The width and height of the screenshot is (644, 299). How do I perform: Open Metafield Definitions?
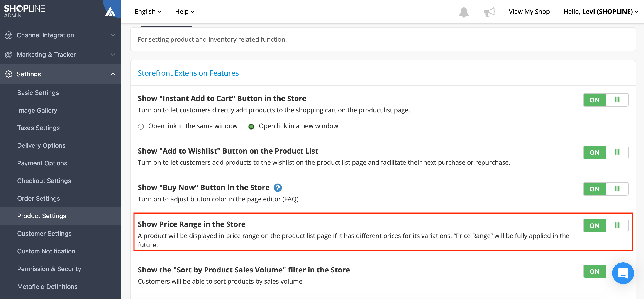click(47, 287)
